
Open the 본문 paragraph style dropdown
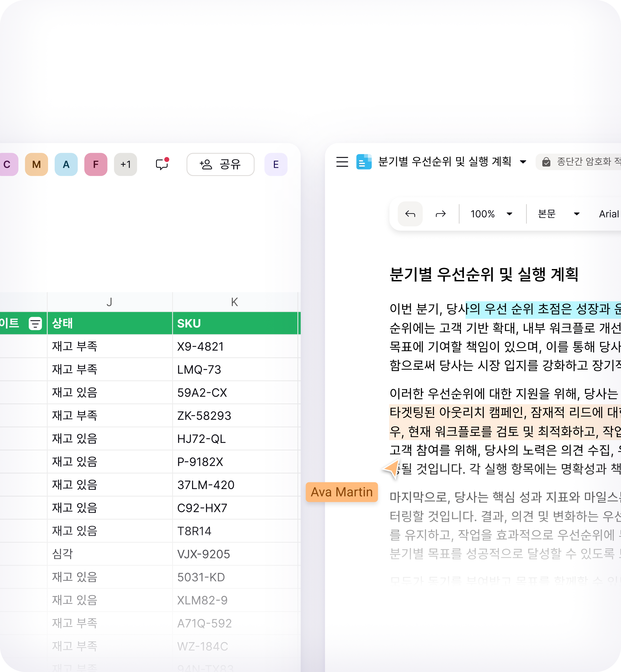tap(559, 214)
